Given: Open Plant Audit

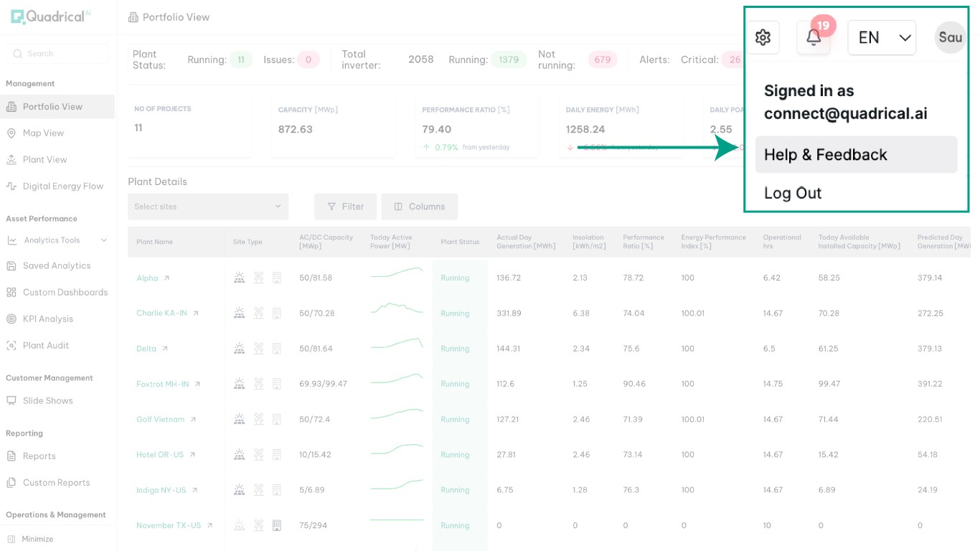Looking at the screenshot, I should point(46,346).
